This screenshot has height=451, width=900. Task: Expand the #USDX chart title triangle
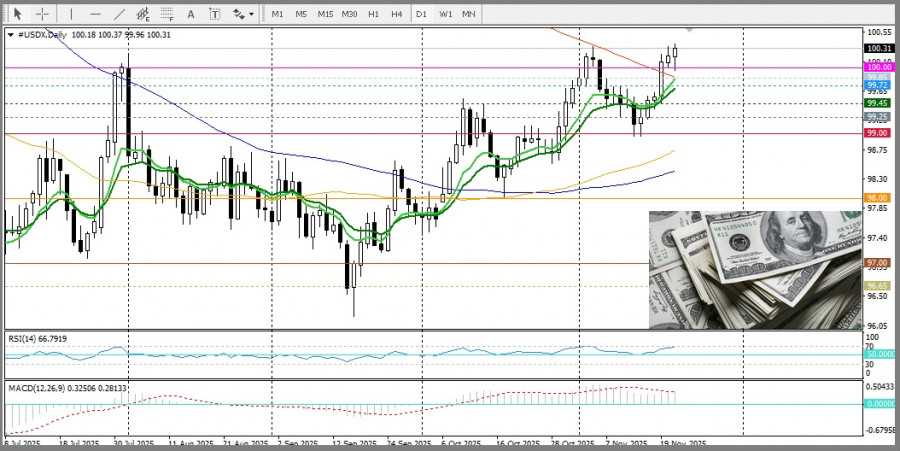click(11, 35)
